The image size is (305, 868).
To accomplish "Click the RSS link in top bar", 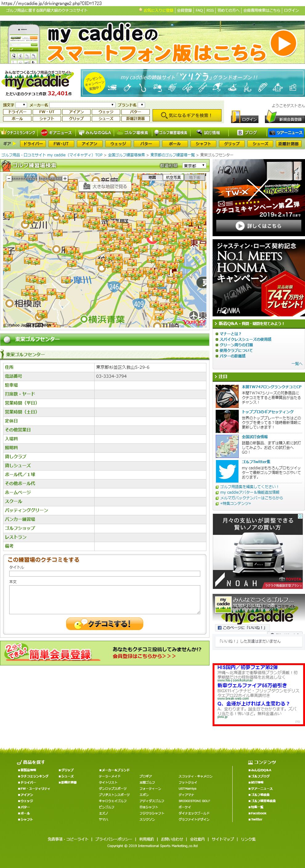I will click(210, 10).
